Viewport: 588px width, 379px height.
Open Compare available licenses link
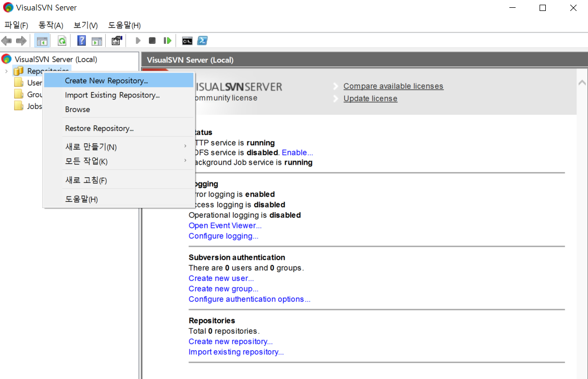click(x=393, y=86)
